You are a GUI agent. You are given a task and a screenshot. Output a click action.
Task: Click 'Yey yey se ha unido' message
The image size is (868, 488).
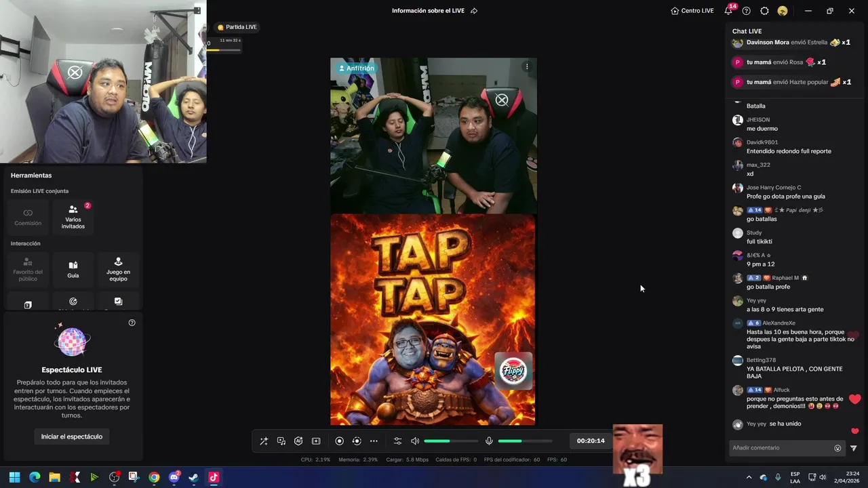[x=774, y=424]
